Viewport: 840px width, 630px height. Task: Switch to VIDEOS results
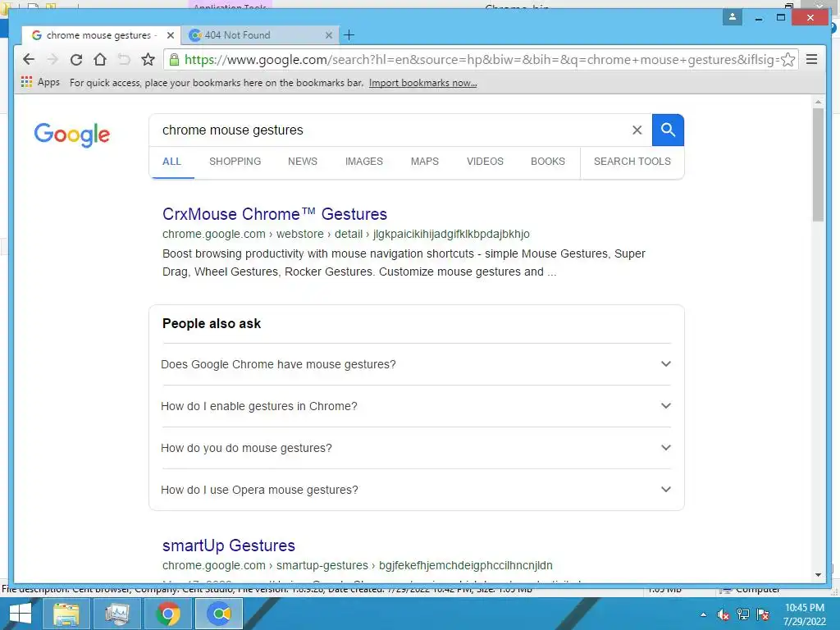pyautogui.click(x=485, y=162)
